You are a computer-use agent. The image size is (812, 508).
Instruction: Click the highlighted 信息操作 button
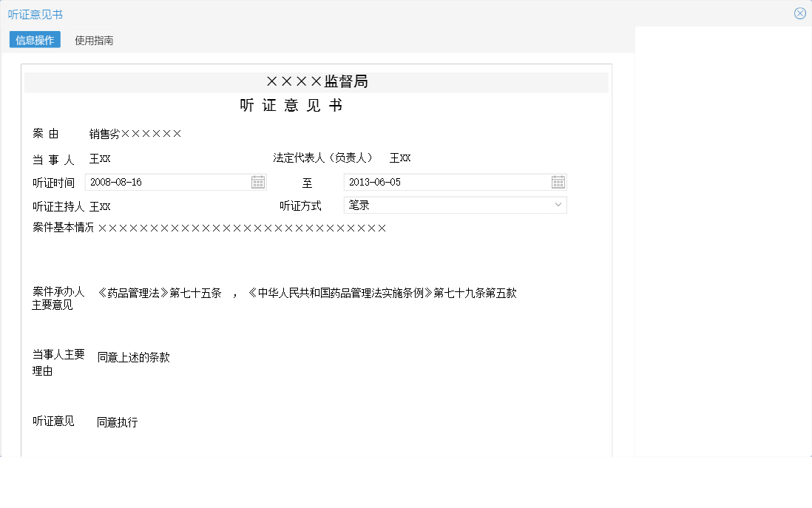click(x=35, y=40)
